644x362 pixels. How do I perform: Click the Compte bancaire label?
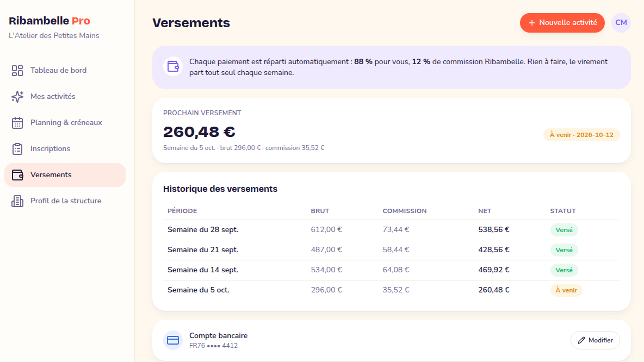coord(219,336)
